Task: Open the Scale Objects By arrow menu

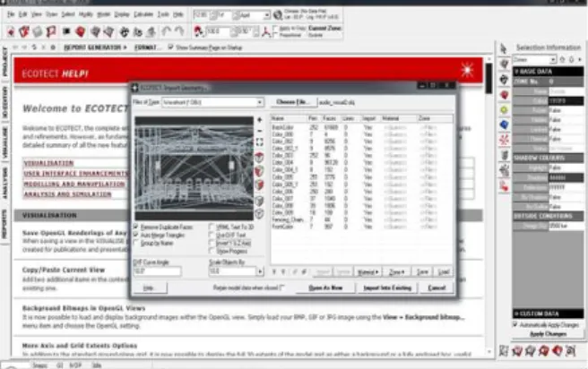Action: pos(260,271)
